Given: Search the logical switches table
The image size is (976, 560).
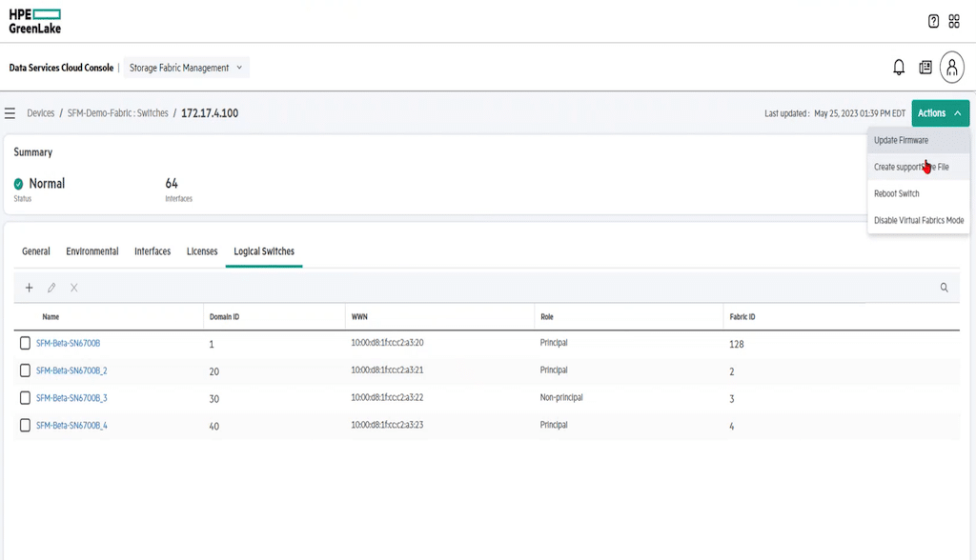Looking at the screenshot, I should pos(944,288).
